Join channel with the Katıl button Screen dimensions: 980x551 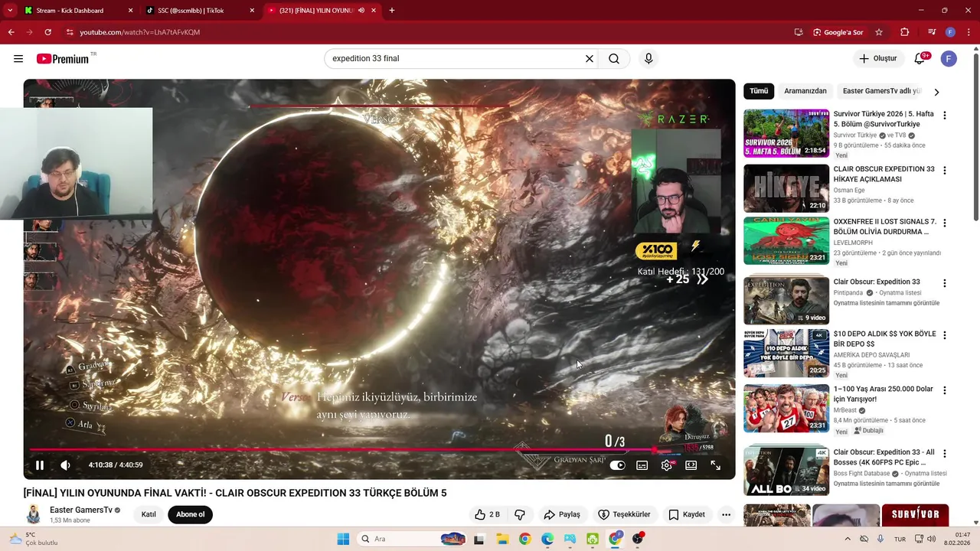pyautogui.click(x=149, y=514)
